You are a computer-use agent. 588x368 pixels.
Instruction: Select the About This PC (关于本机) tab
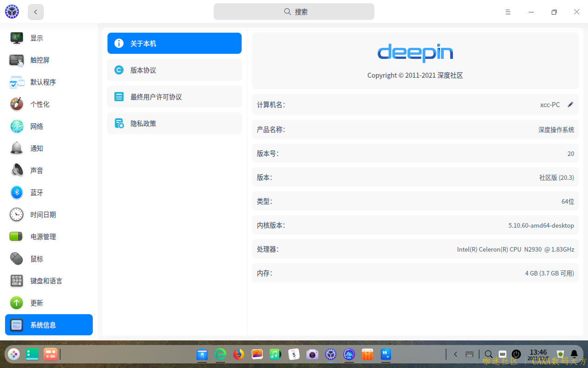(175, 43)
